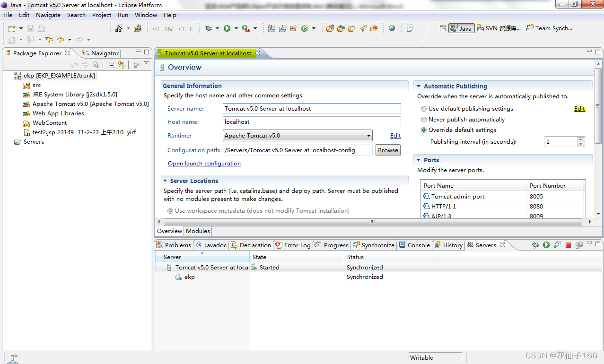Minimize the editor area
The image size is (604, 364).
(x=589, y=51)
